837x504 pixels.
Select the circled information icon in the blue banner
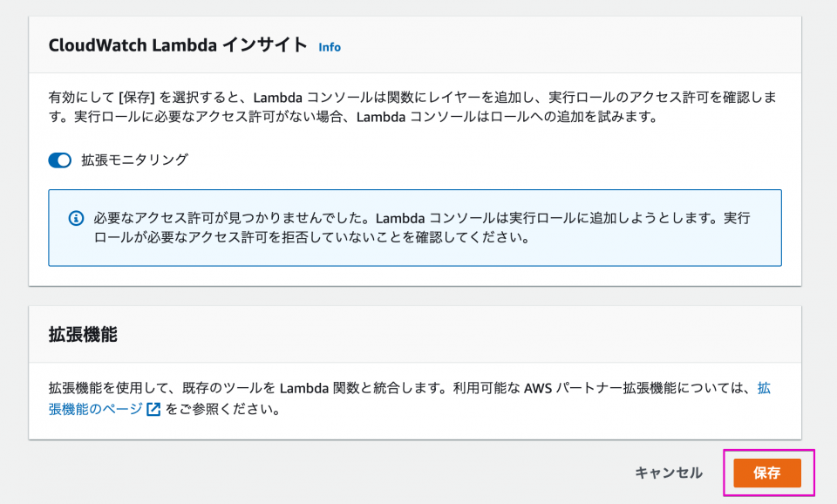[x=76, y=216]
